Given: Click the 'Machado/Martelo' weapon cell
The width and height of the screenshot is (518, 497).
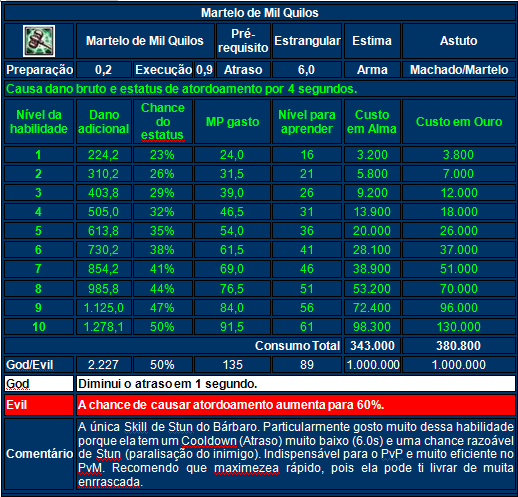Looking at the screenshot, I should [x=459, y=70].
